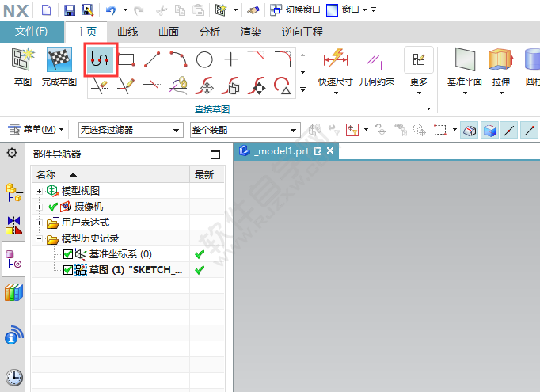The width and height of the screenshot is (540, 392).
Task: Switch to the 分析 analysis tab
Action: (210, 32)
